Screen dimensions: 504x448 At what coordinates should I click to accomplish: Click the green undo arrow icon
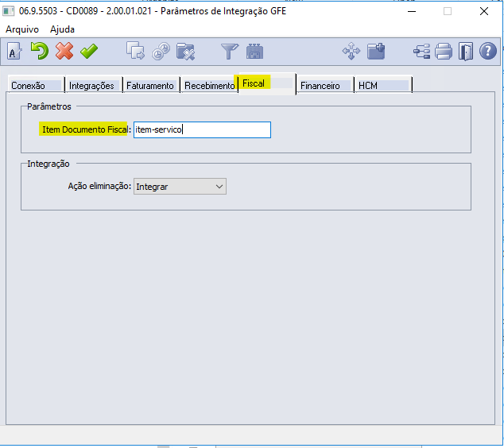[x=39, y=52]
